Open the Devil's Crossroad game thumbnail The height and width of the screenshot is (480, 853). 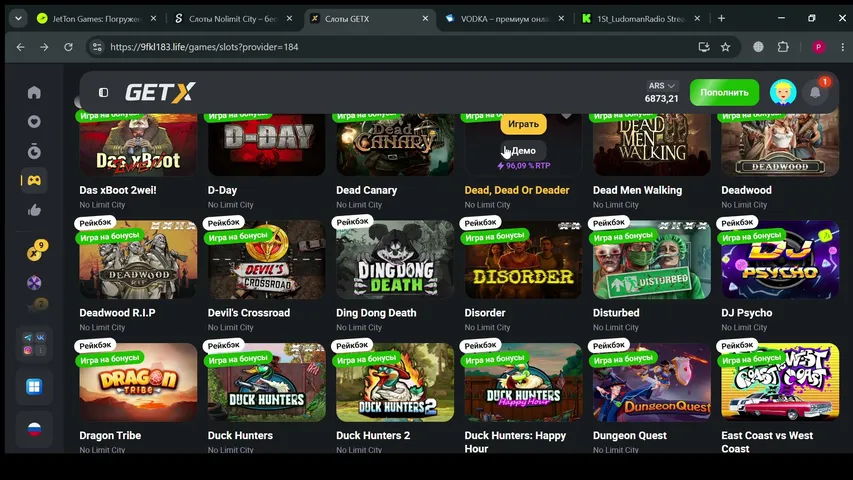[267, 260]
